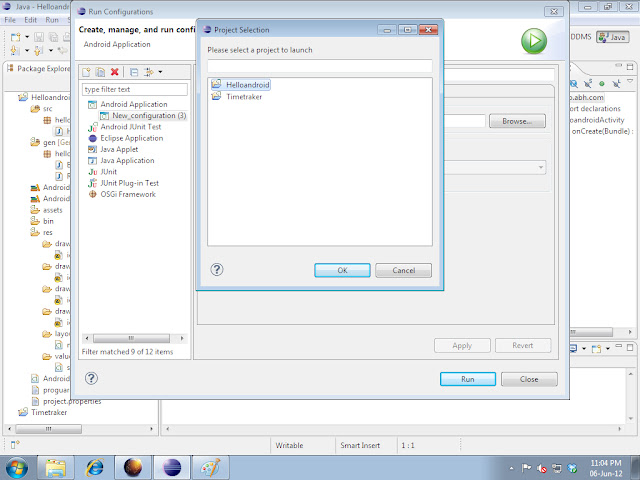This screenshot has height=480, width=640.
Task: Click into type filter text field
Action: [x=135, y=89]
